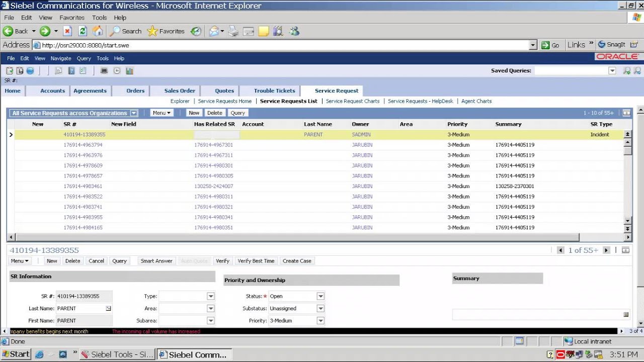Click Siebel toolbar monitor icon
The width and height of the screenshot is (644, 362).
click(x=104, y=71)
